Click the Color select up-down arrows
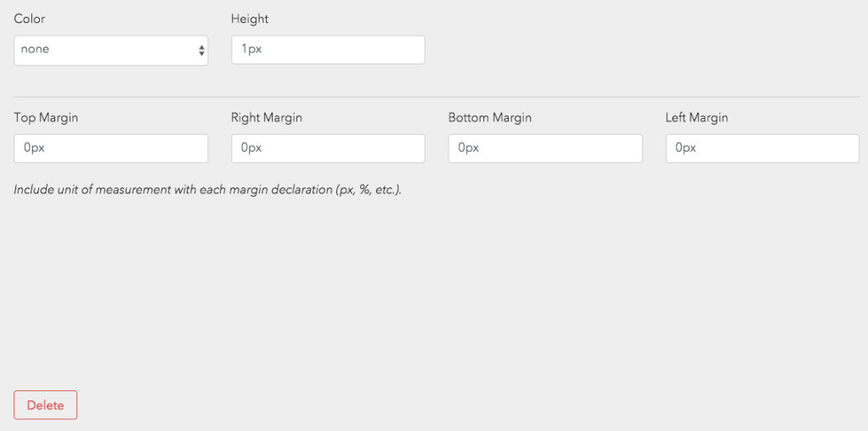 click(201, 50)
